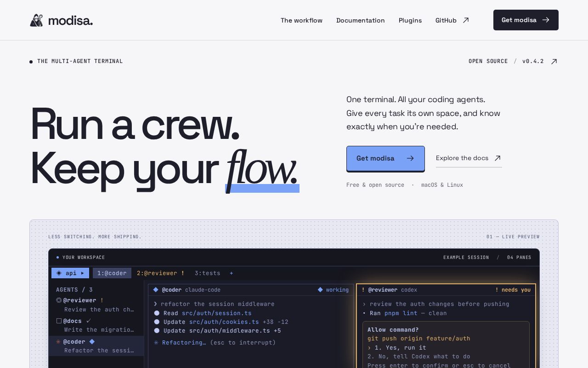Click the exclamation icon before @reviewer codex
The width and height of the screenshot is (588, 368).
(x=363, y=290)
